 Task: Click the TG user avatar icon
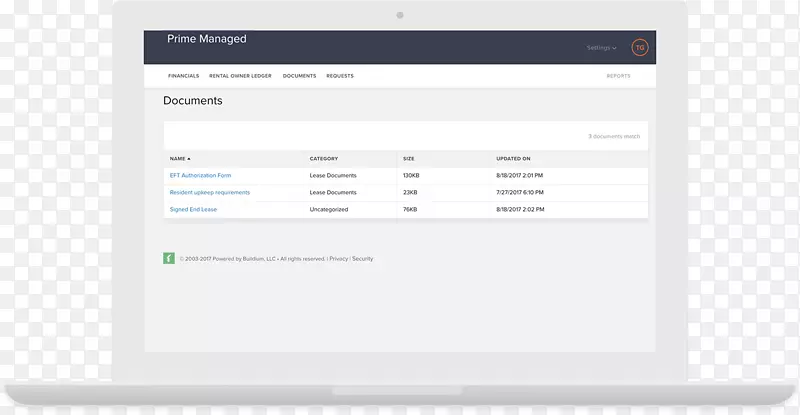(x=640, y=47)
